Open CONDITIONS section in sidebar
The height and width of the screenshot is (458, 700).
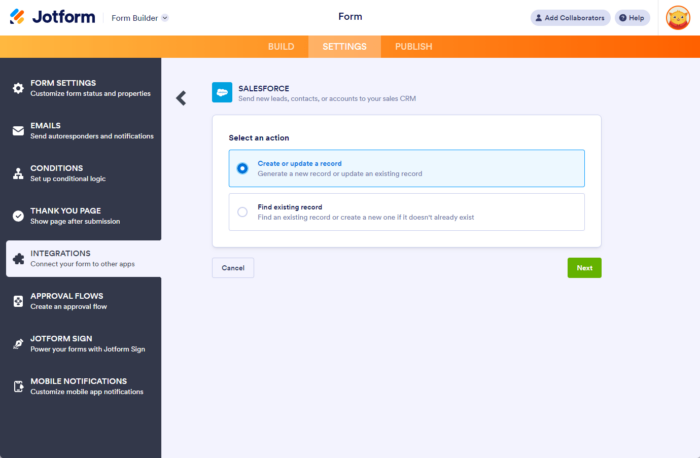point(83,173)
